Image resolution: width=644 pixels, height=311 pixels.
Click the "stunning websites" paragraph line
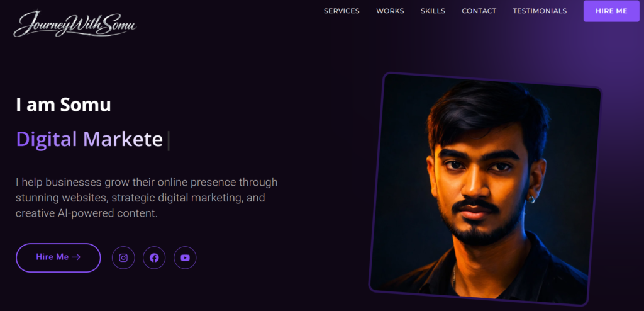coord(140,198)
